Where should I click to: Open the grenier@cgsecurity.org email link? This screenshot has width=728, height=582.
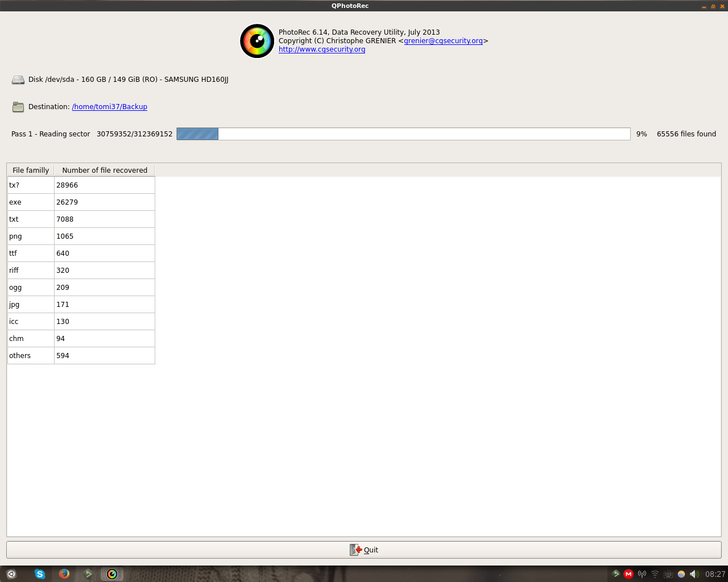(x=443, y=41)
